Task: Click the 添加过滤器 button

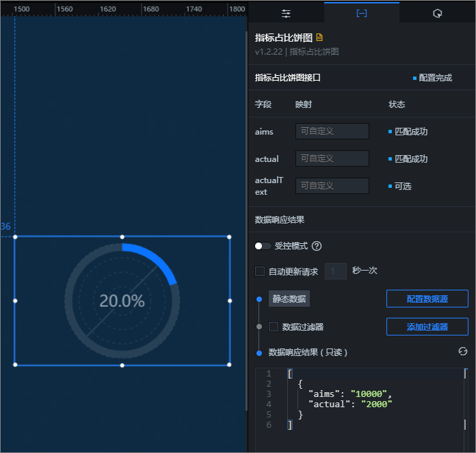Action: coord(427,327)
